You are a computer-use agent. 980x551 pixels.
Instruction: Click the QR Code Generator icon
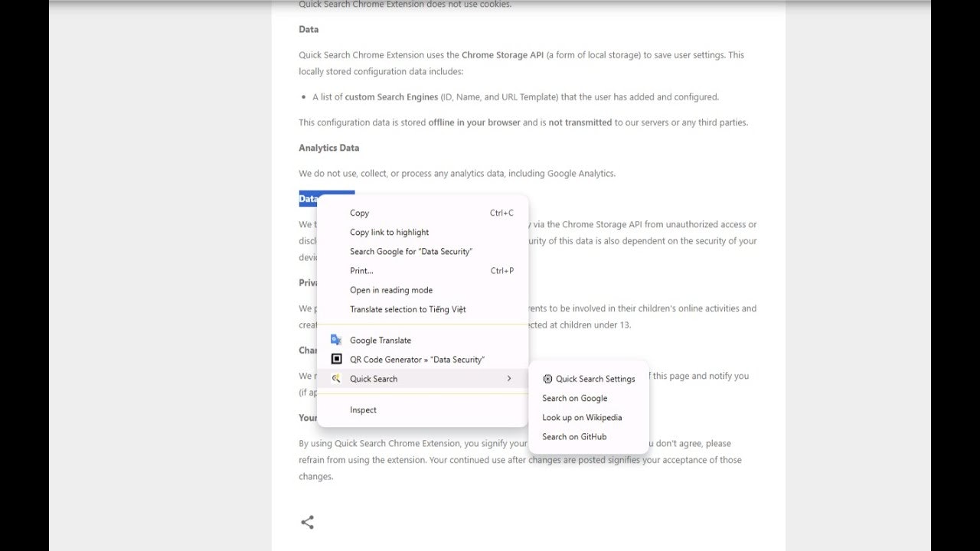(x=336, y=359)
